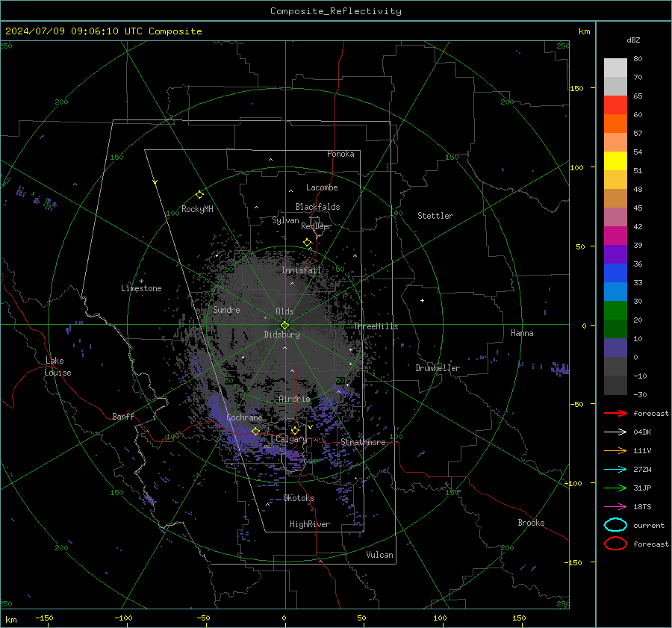Viewport: 672px width, 628px height.
Task: Click the Drumheller town label
Action: click(x=438, y=368)
